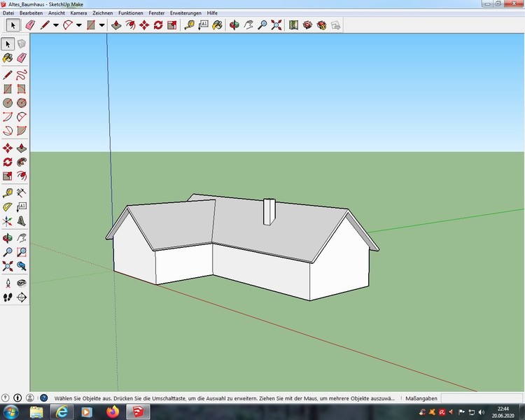Choose the Protractor tool
The width and height of the screenshot is (525, 420).
[x=8, y=207]
